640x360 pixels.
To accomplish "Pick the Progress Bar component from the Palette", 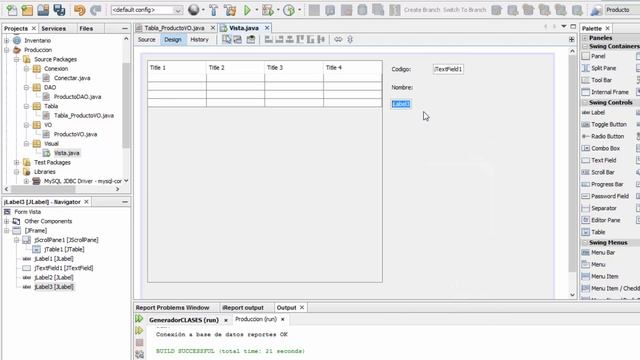I will 607,184.
